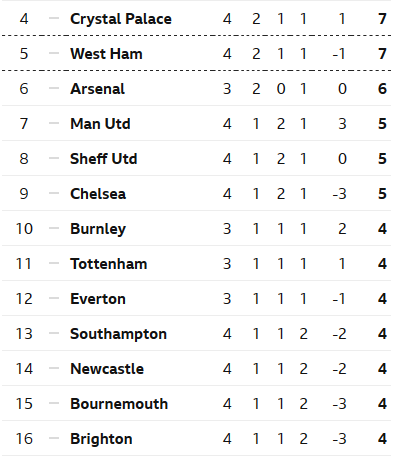Open the Crystal Palace team link

(121, 19)
